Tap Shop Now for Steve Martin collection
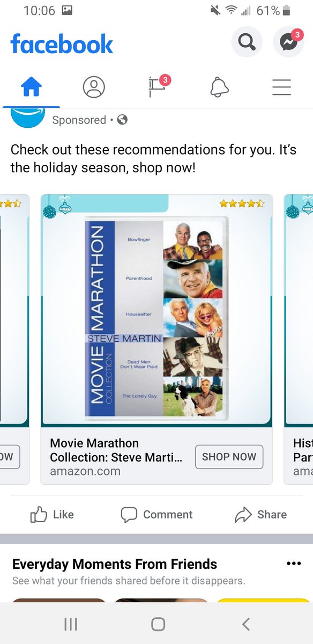This screenshot has width=313, height=644. click(x=229, y=457)
